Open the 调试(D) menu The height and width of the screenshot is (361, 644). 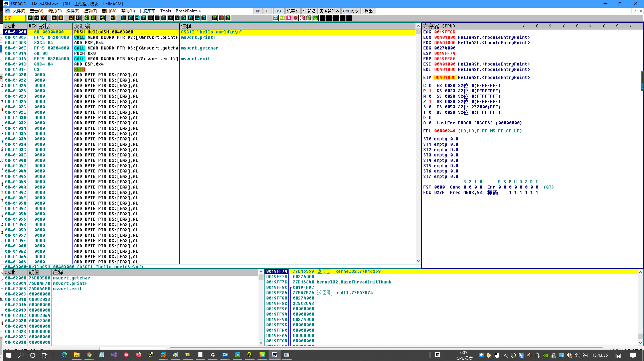55,11
